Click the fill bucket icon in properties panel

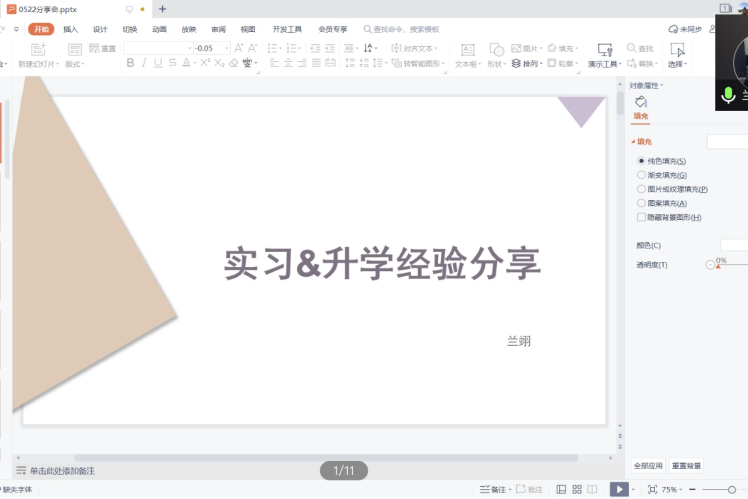point(641,102)
